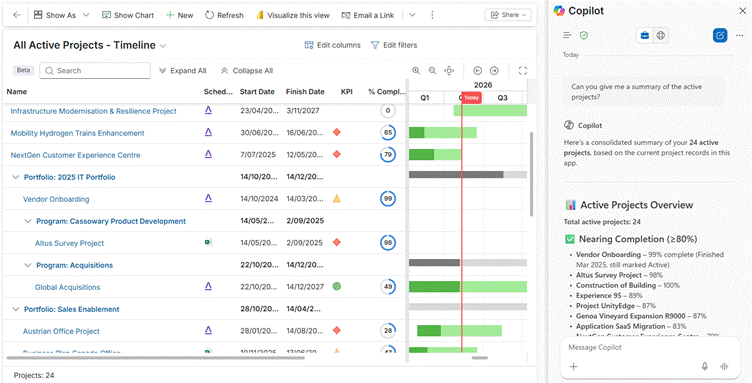Viewport: 752px width, 383px height.
Task: Click Email a Link
Action: [x=368, y=15]
